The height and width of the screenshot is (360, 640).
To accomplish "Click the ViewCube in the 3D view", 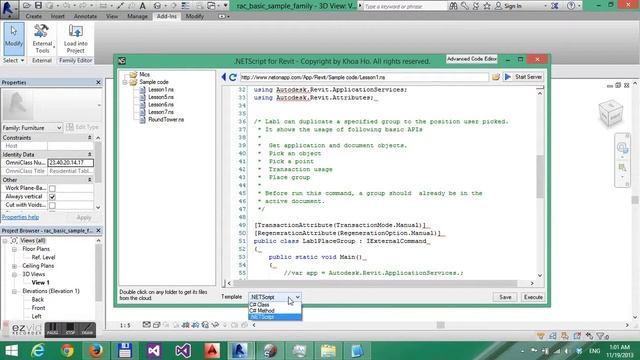I will 611,112.
